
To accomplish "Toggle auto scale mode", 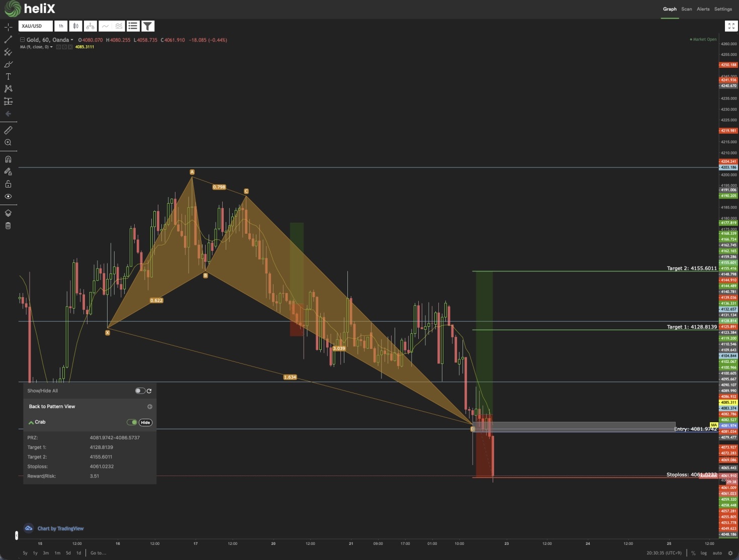I will 717,553.
